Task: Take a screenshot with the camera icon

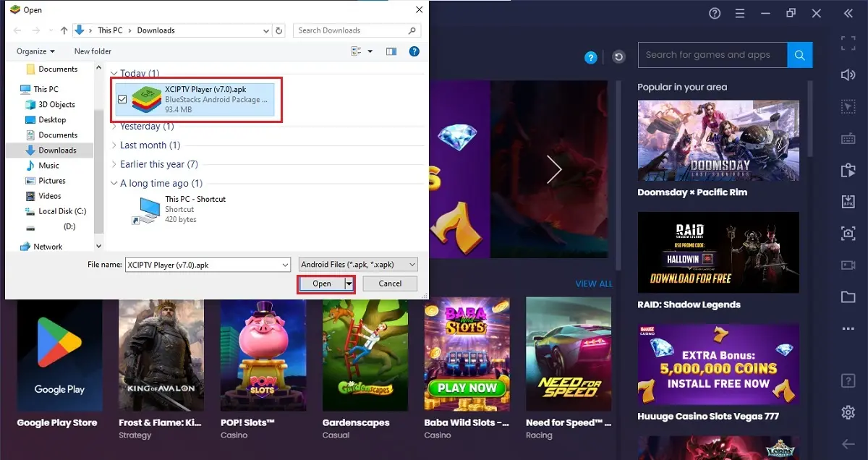Action: coord(848,234)
